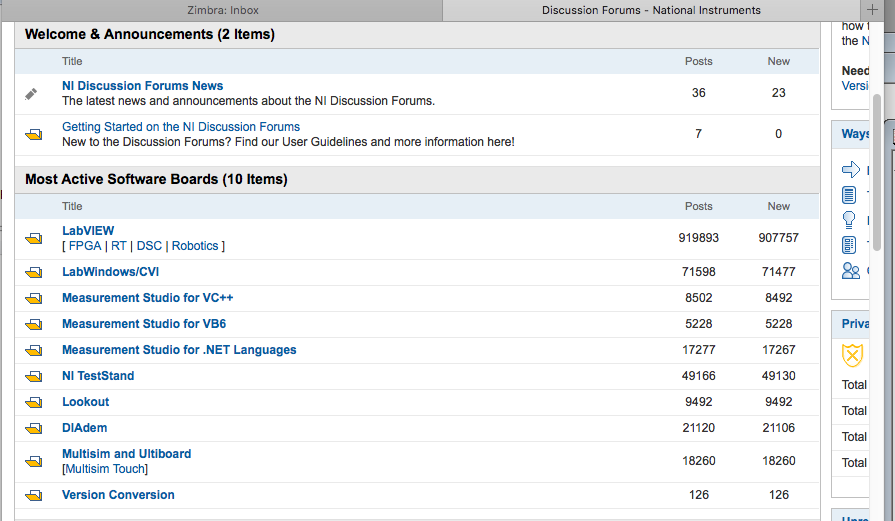
Task: Click pencil icon beside NI Discussion Forums News
Action: [x=31, y=94]
